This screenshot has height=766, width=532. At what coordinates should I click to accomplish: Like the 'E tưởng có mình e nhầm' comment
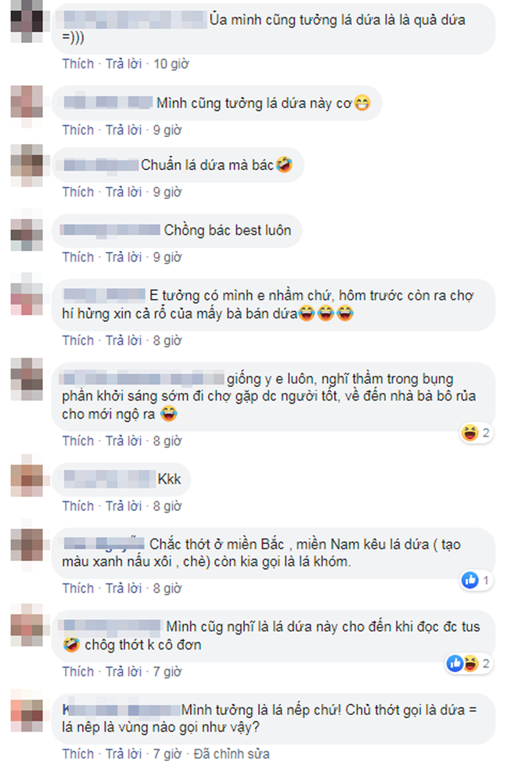click(x=78, y=340)
